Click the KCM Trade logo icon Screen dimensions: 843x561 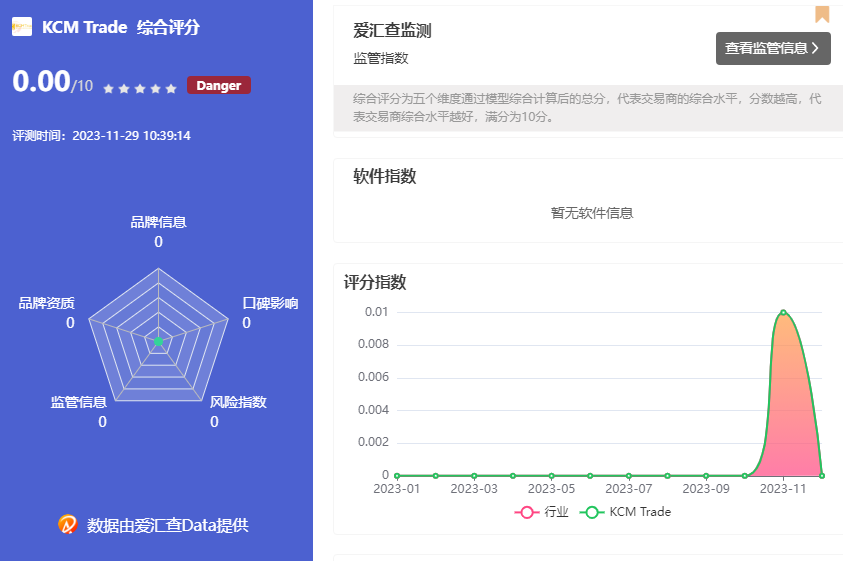tap(21, 27)
